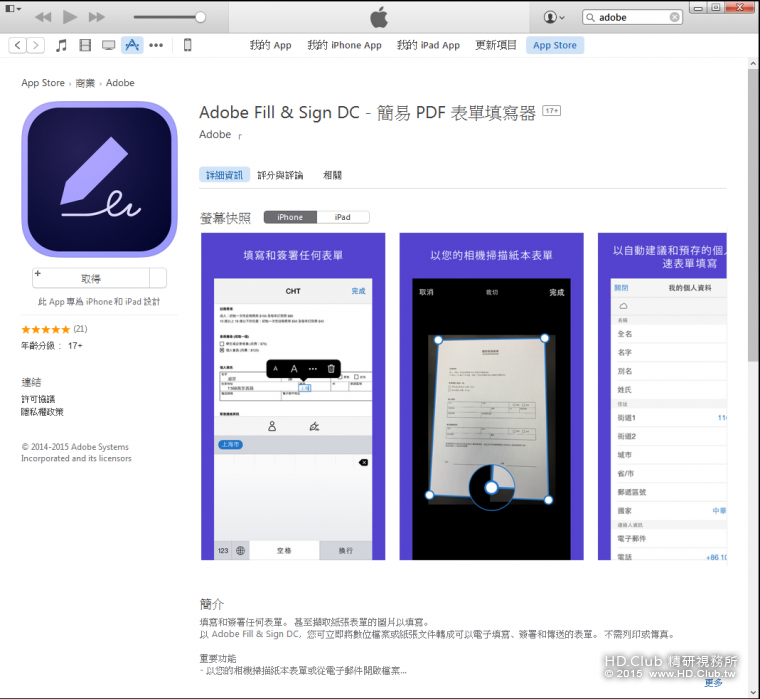Click the rewind previous track button
Screen dimensions: 760x699
43,17
